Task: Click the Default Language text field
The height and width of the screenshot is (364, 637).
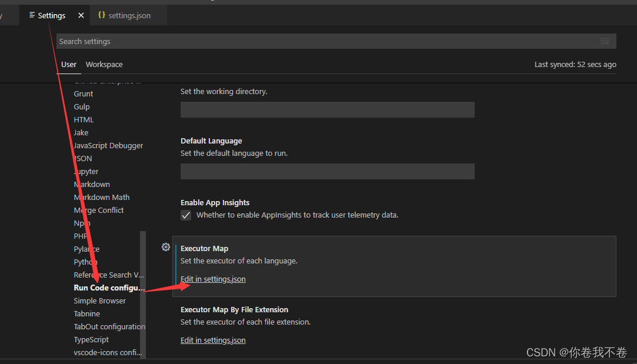Action: (327, 171)
